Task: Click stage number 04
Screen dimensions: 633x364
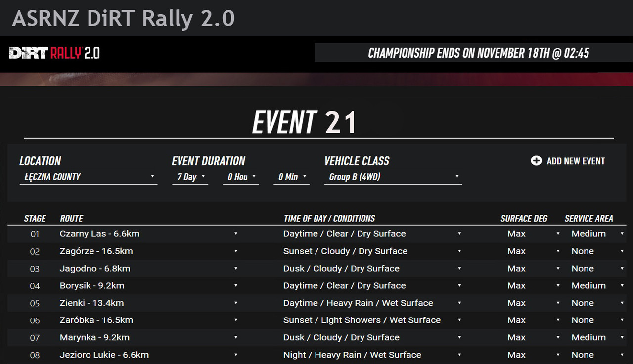Action: [x=35, y=286]
